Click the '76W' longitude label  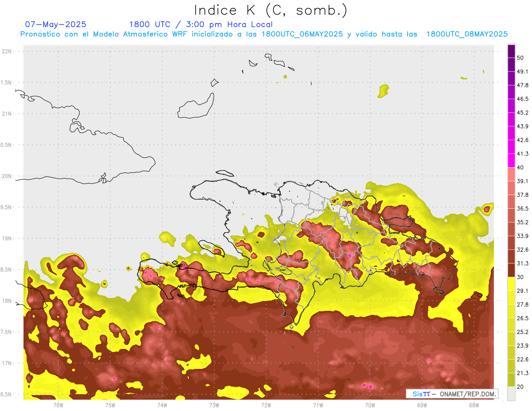[58, 405]
